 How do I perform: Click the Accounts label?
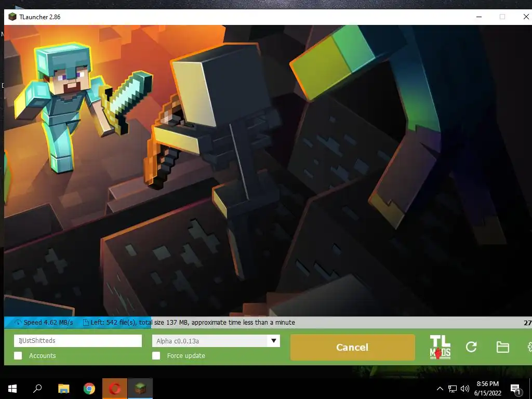pos(43,355)
